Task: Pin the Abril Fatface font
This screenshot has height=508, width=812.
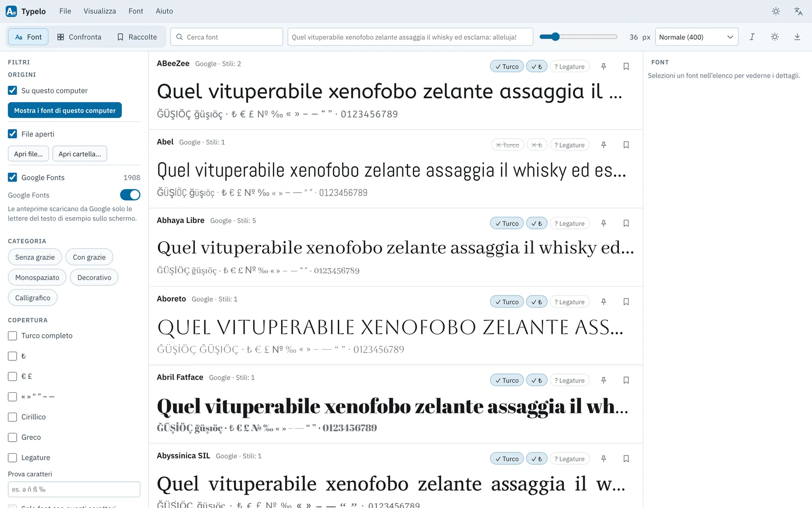Action: 604,380
